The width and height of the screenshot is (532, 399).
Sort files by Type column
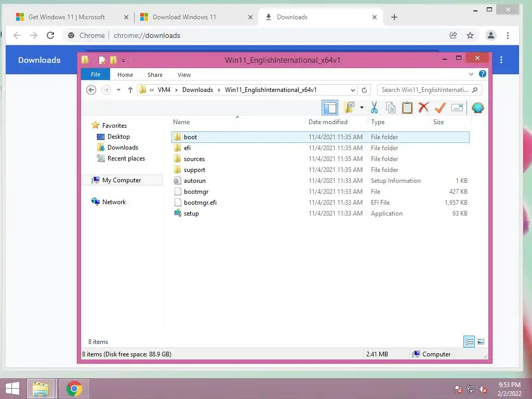(x=398, y=122)
